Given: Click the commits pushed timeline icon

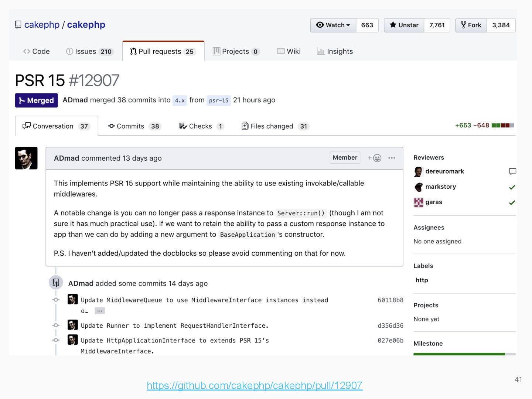Looking at the screenshot, I should click(x=56, y=283).
